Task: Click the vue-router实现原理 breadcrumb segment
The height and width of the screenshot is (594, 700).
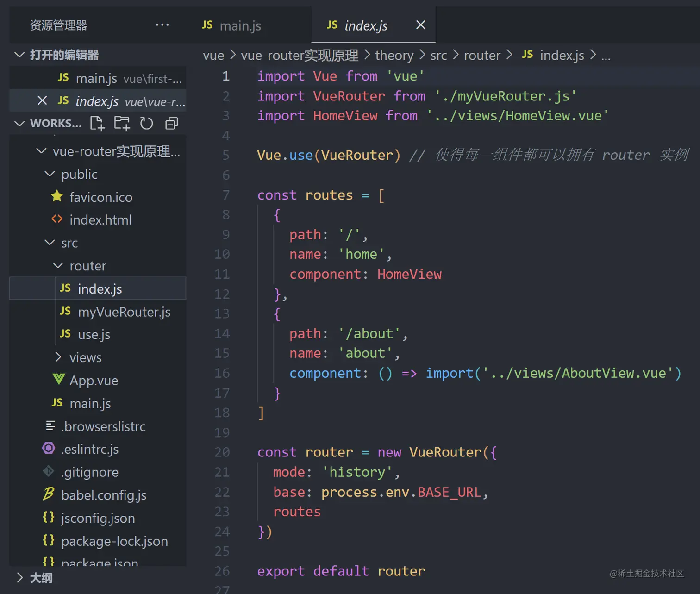Action: 300,56
